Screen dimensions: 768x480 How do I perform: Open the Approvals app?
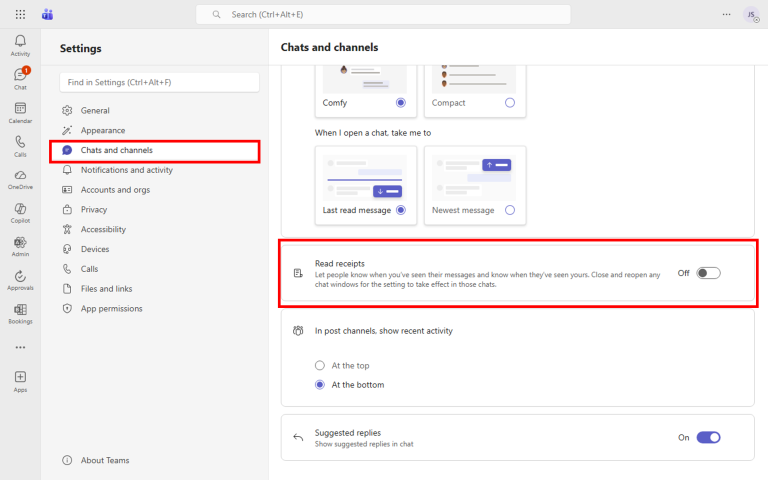coord(20,280)
